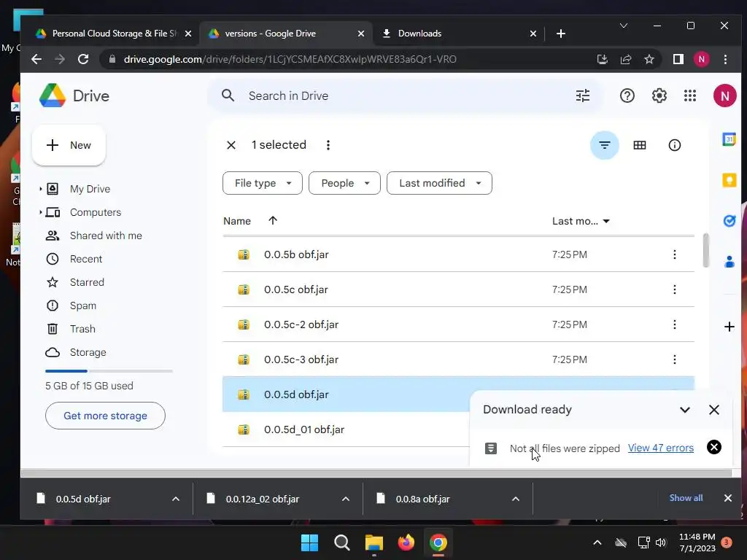747x560 pixels.
Task: Open Drive support help icon
Action: point(627,96)
